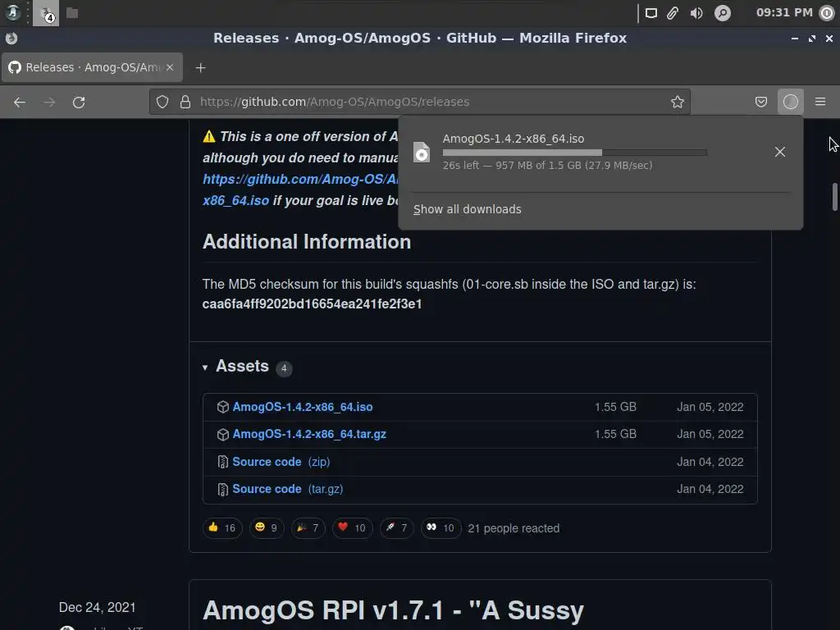Click the display icon in system tray
840x630 pixels.
pyautogui.click(x=651, y=13)
